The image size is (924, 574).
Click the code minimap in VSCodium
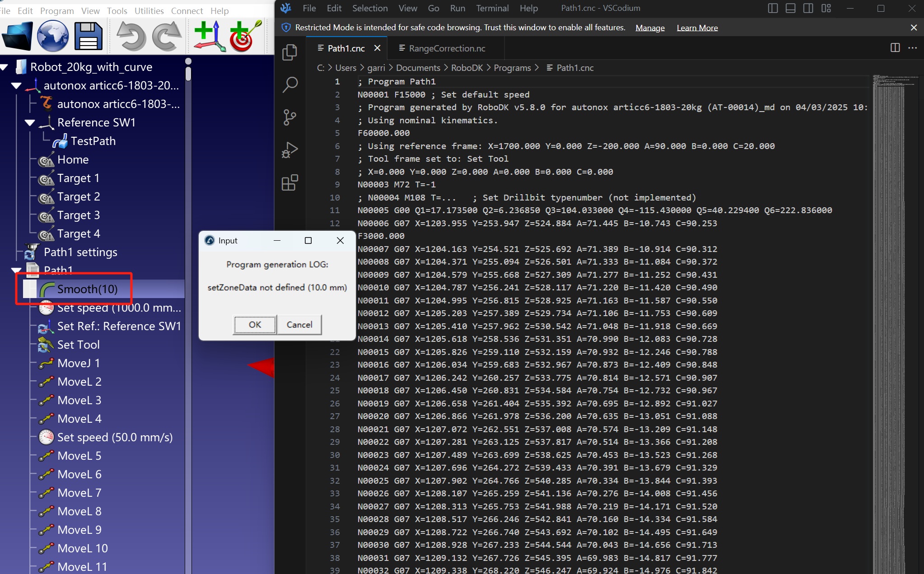pos(895,323)
